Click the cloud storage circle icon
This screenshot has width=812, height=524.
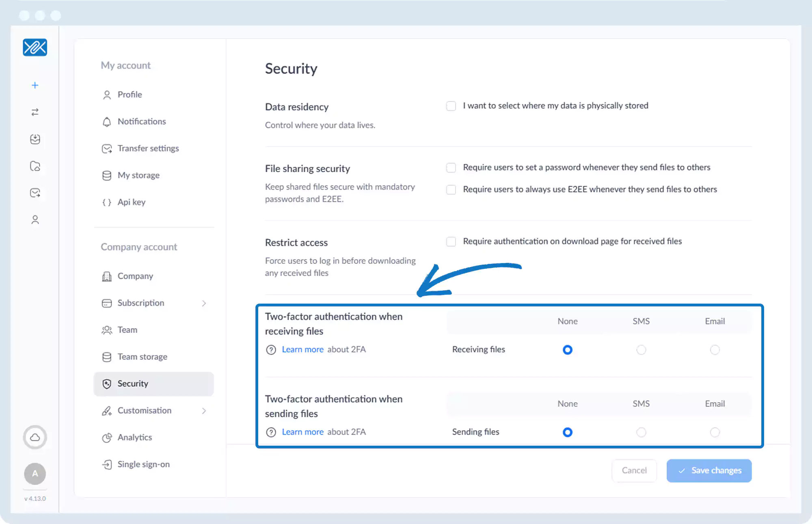(x=35, y=437)
